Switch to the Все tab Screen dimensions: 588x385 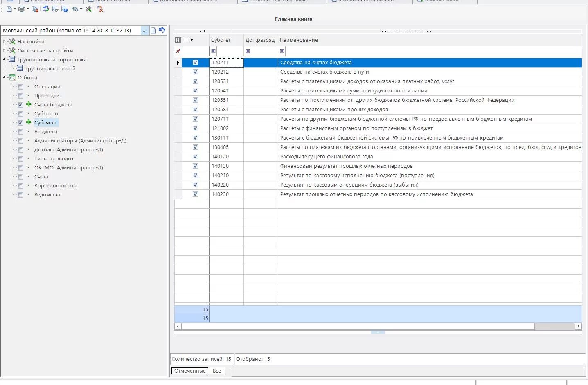coord(217,371)
